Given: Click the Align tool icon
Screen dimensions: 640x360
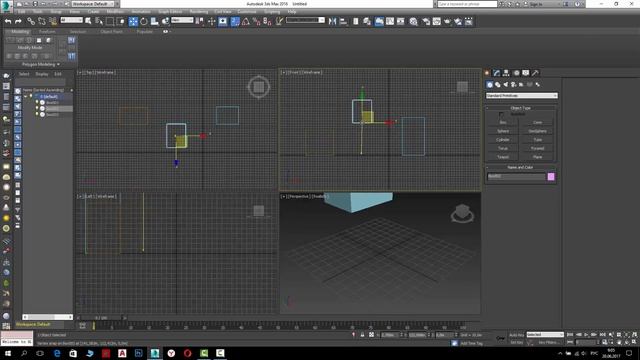Looking at the screenshot, I should pos(343,21).
